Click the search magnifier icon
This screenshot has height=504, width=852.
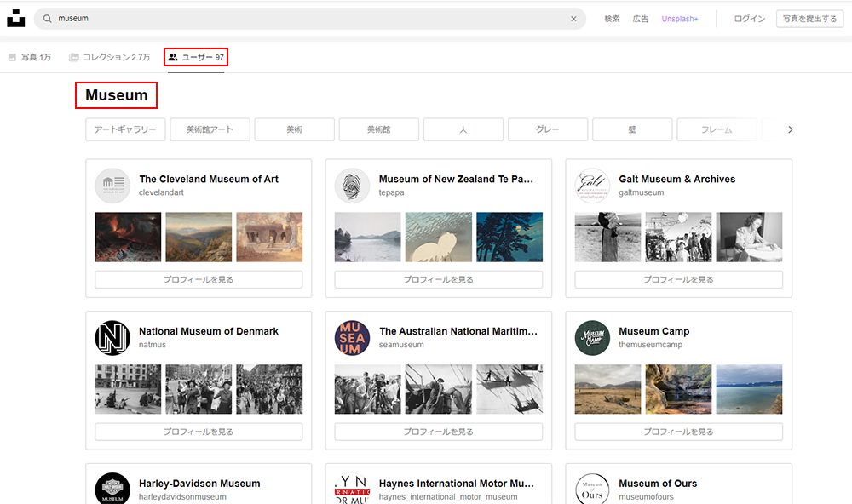click(x=48, y=19)
